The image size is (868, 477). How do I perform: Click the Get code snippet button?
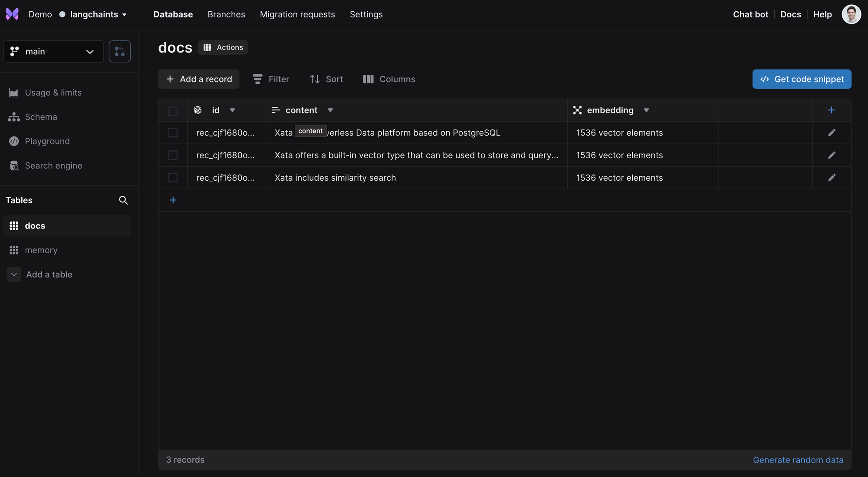(802, 79)
